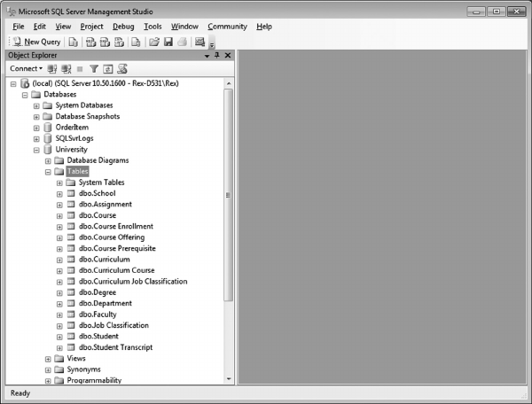
Task: Select the SQLSvrLogs database icon
Action: click(x=48, y=138)
